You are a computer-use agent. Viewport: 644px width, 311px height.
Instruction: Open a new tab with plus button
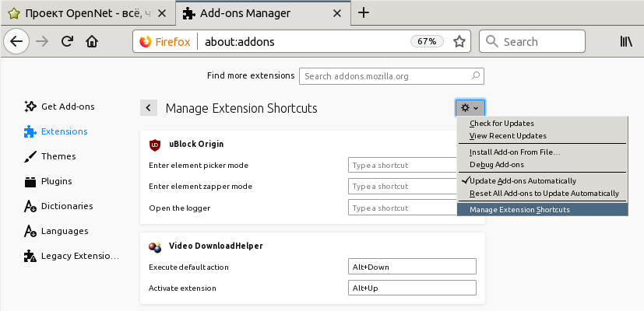(x=363, y=13)
